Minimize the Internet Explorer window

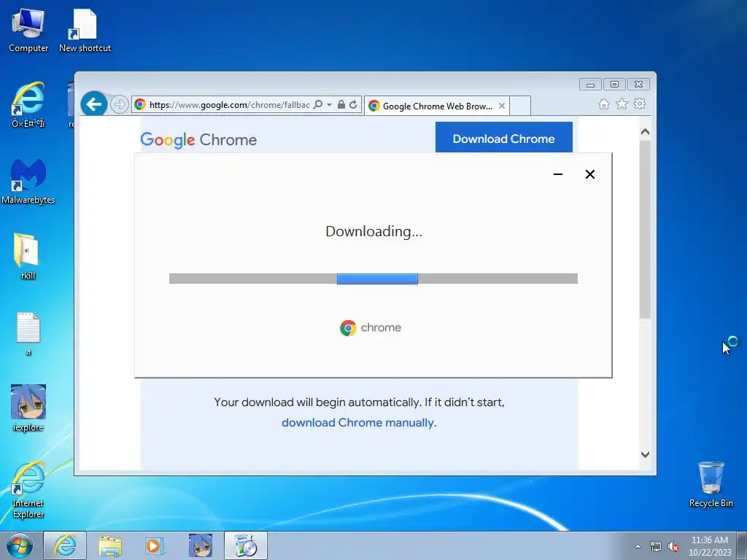click(x=590, y=85)
